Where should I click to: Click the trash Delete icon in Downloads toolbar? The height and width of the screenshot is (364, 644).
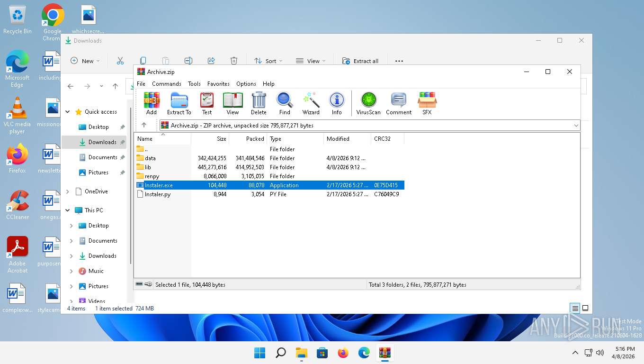pos(234,61)
